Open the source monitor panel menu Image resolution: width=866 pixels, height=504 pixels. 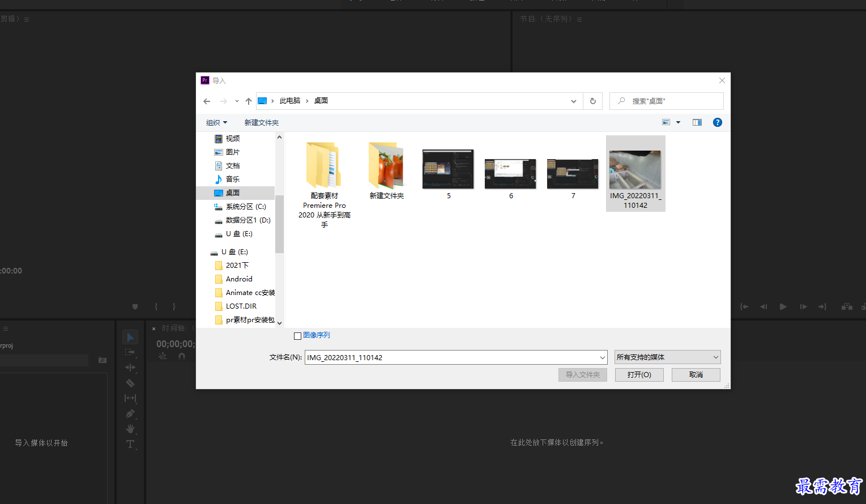(27, 19)
